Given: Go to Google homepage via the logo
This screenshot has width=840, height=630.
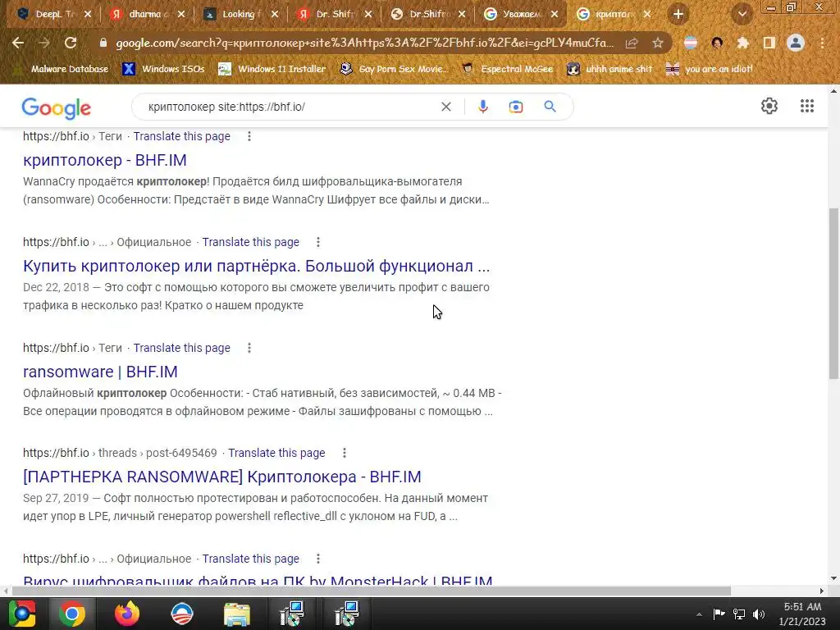Looking at the screenshot, I should pyautogui.click(x=57, y=108).
